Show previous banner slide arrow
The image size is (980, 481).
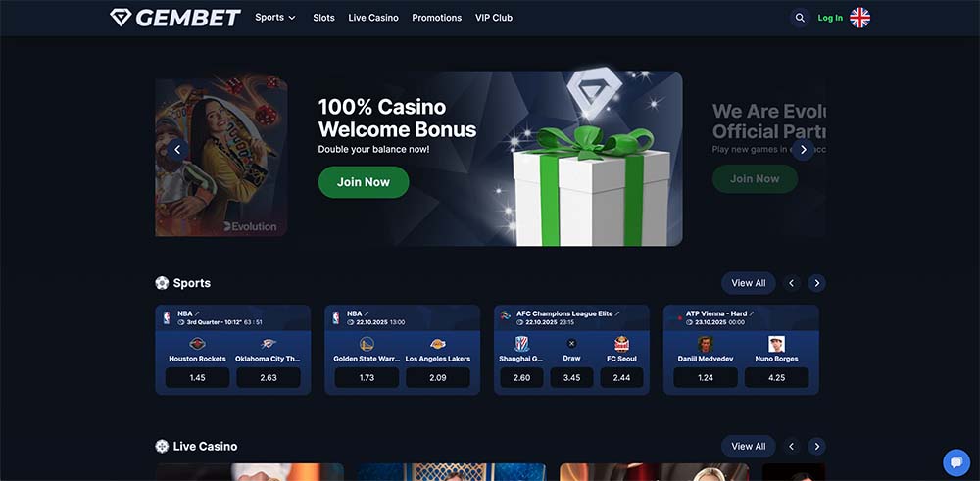tap(177, 150)
